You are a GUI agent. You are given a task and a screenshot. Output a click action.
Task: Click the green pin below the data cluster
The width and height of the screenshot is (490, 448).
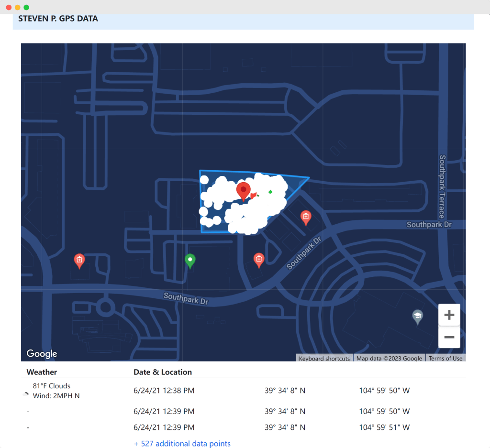tap(189, 260)
